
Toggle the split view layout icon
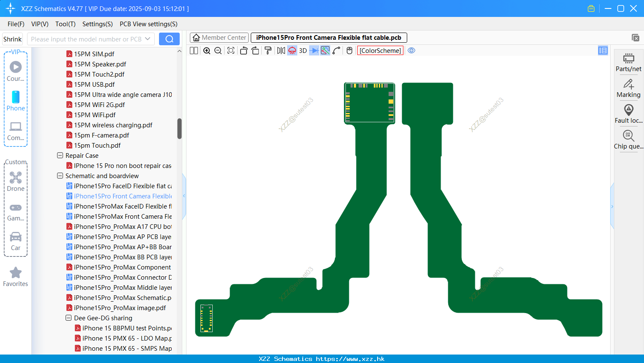(194, 50)
